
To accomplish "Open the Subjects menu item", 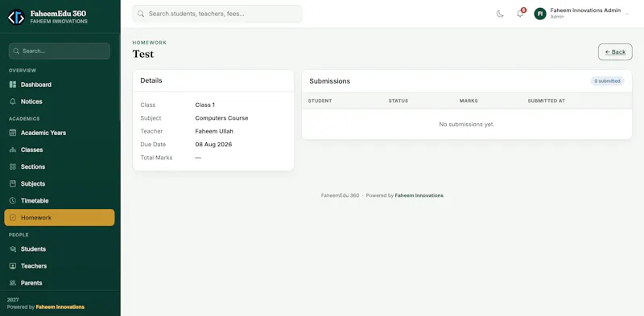I will [x=60, y=184].
